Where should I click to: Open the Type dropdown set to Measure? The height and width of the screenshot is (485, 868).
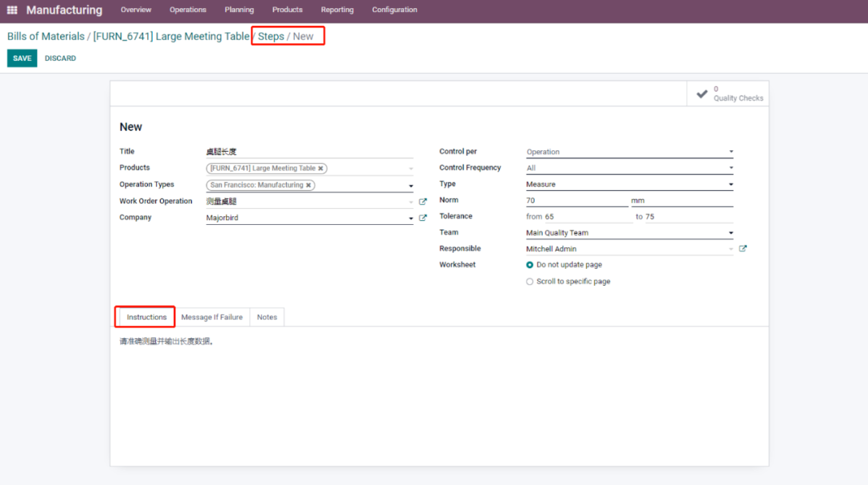click(x=629, y=185)
